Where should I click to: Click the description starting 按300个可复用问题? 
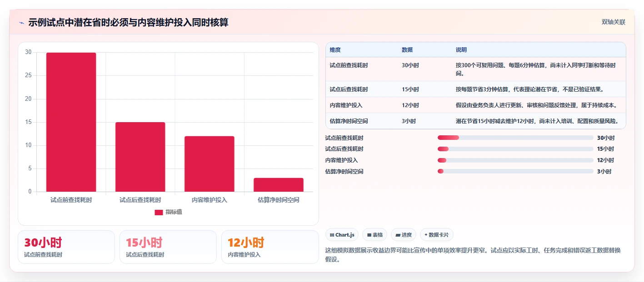click(536, 69)
